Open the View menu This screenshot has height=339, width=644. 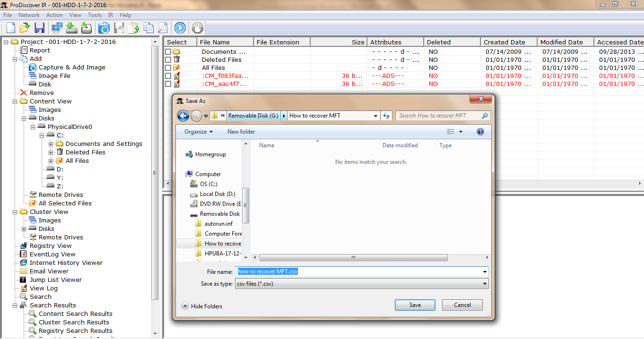coord(75,15)
